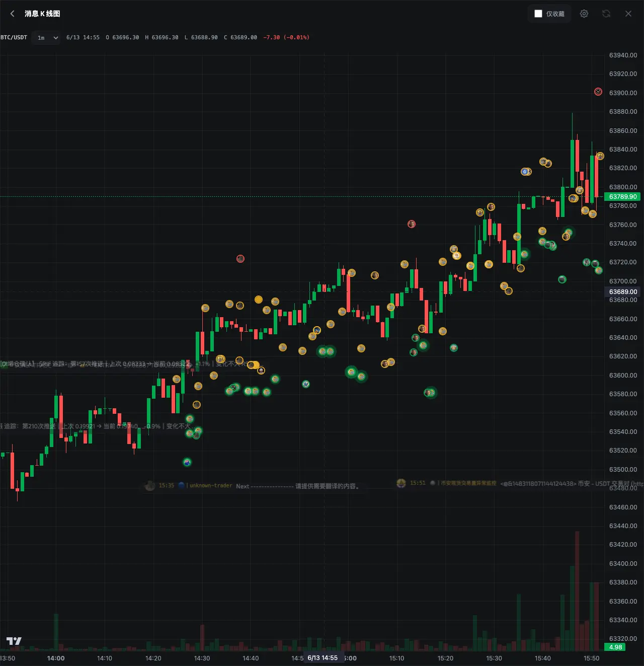Screen dimensions: 644x666
Task: Click the solid yellow dot marker near 63680.00
Action: pos(259,300)
